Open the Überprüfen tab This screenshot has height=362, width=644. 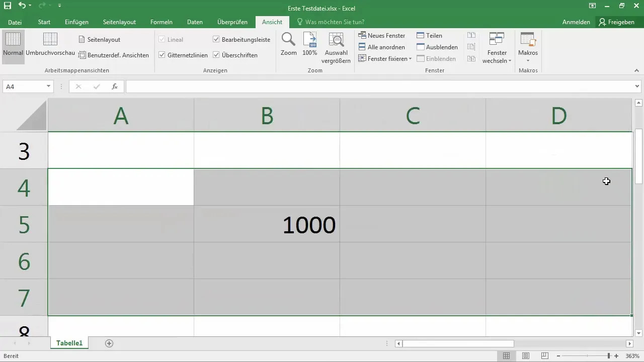pyautogui.click(x=232, y=22)
